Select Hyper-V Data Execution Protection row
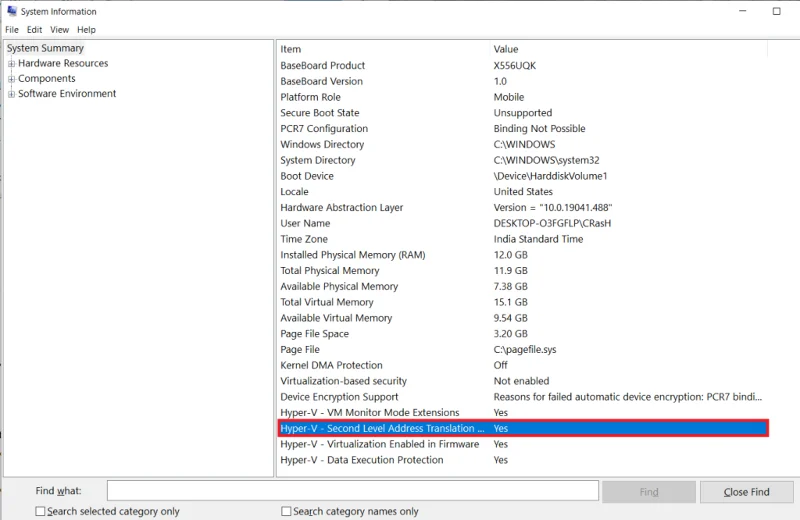Image resolution: width=800 pixels, height=520 pixels. (523, 460)
